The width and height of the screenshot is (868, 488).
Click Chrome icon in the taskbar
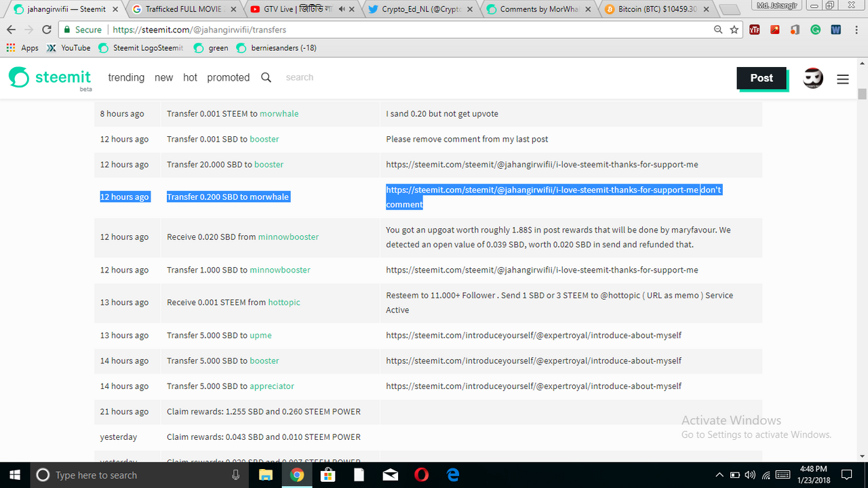click(x=296, y=475)
